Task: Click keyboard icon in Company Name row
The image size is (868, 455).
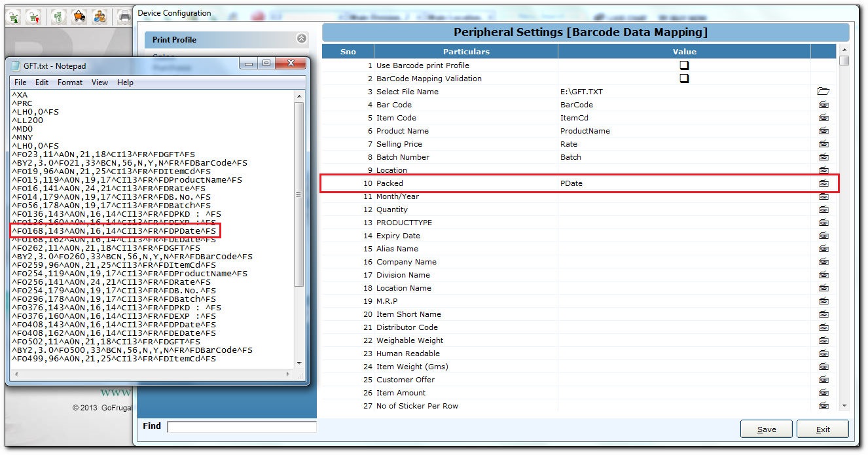Action: (823, 262)
